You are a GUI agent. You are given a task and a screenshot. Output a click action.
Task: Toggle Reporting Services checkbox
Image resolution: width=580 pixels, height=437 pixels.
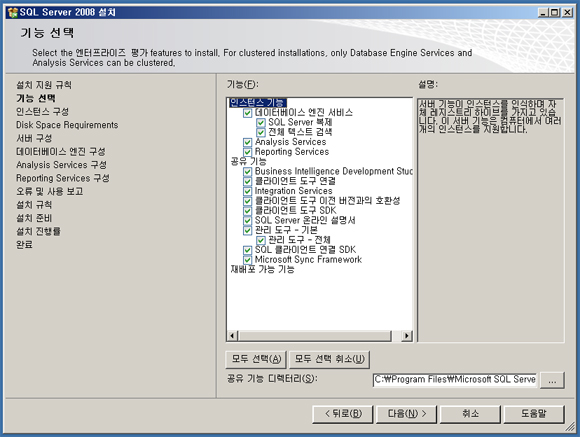(247, 152)
